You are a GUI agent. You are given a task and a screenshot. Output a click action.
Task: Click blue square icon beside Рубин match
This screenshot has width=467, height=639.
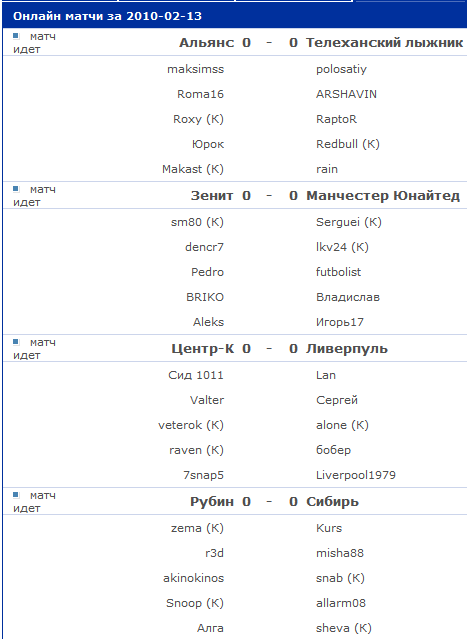[16, 495]
